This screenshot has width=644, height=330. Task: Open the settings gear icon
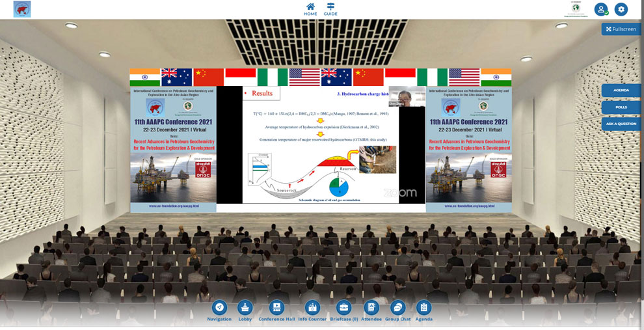621,10
